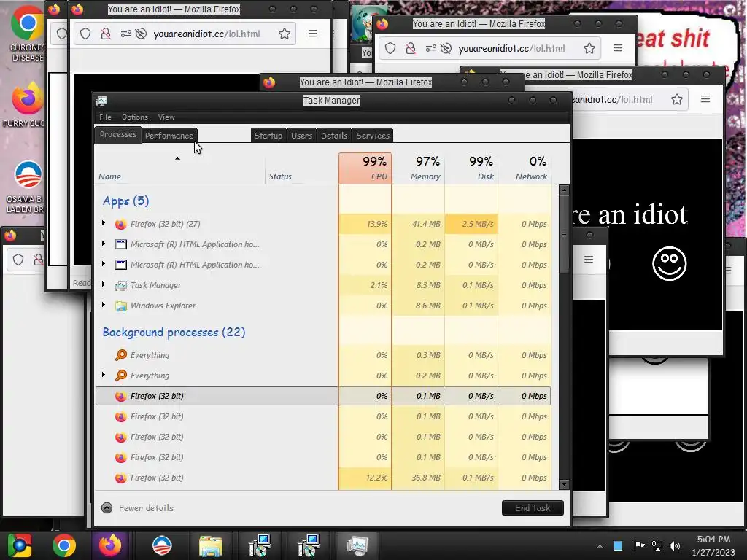The image size is (747, 560).
Task: Click Task Manager taskbar icon
Action: click(357, 545)
